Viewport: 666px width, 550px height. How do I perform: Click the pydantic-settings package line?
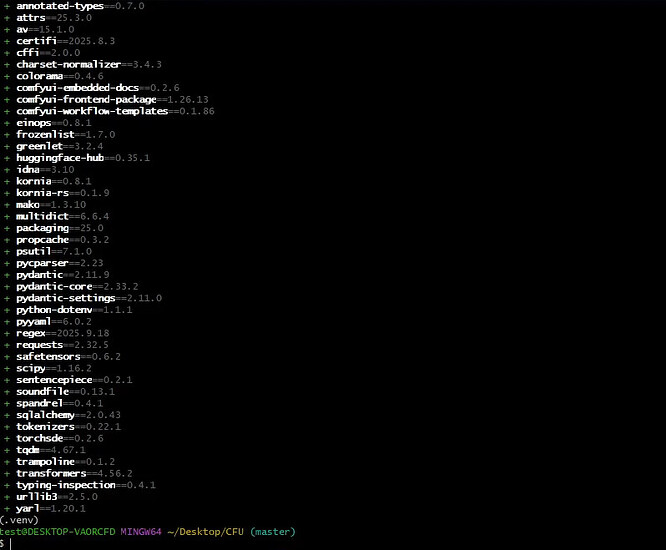pyautogui.click(x=89, y=298)
